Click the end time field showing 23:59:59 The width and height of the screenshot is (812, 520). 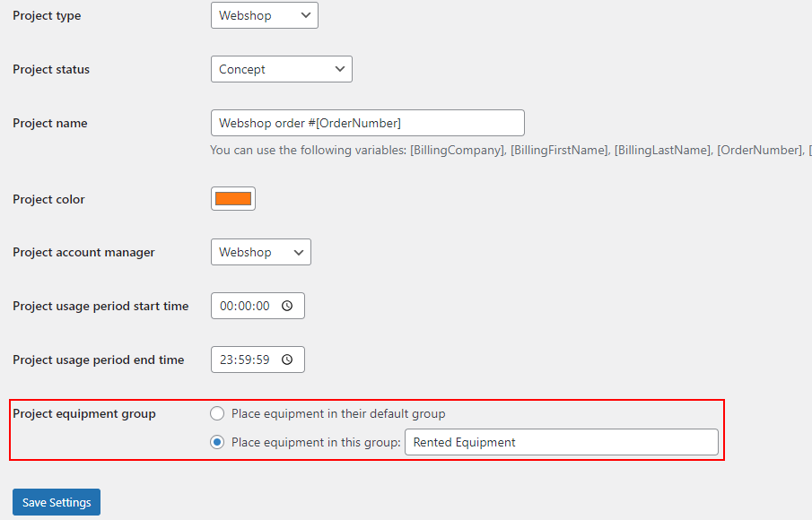click(258, 360)
